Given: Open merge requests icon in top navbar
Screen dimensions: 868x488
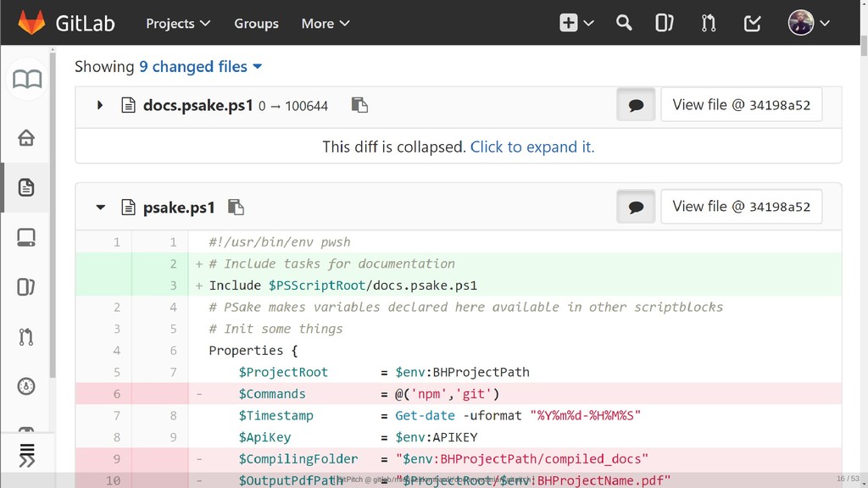Looking at the screenshot, I should click(709, 23).
